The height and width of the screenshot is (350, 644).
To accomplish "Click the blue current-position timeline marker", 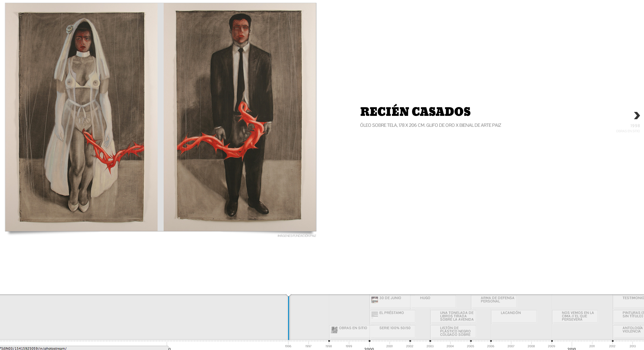I will [x=288, y=318].
